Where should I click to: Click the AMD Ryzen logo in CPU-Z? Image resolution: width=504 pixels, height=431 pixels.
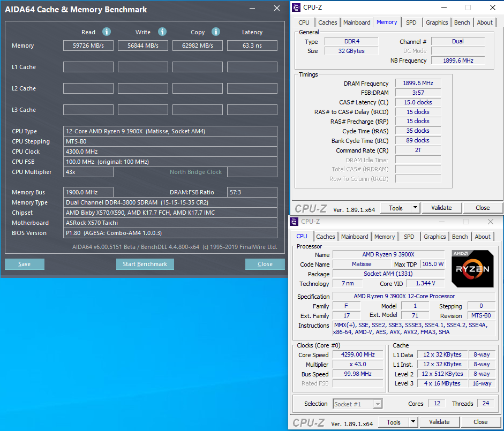pyautogui.click(x=472, y=269)
